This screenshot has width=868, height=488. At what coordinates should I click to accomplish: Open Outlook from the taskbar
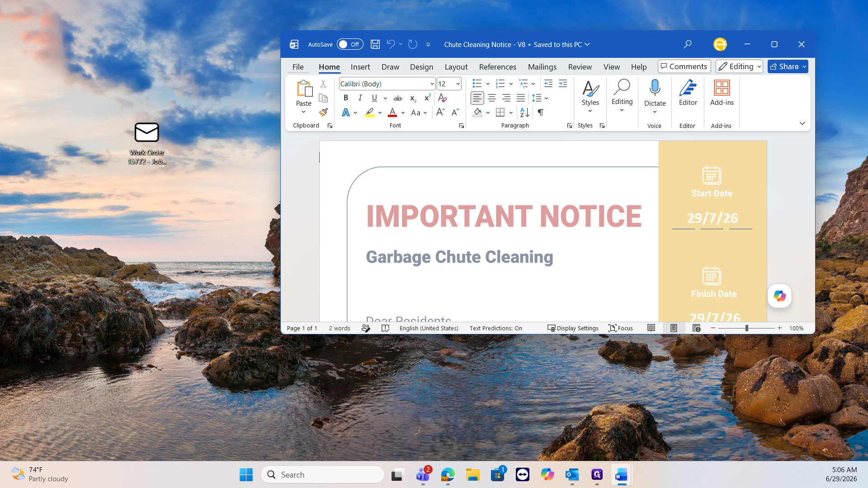[x=572, y=475]
